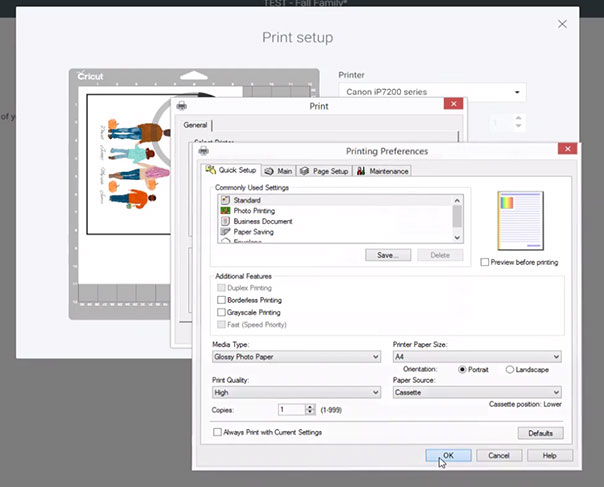Toggle Grayscale Printing checkbox
The image size is (604, 487).
[221, 312]
